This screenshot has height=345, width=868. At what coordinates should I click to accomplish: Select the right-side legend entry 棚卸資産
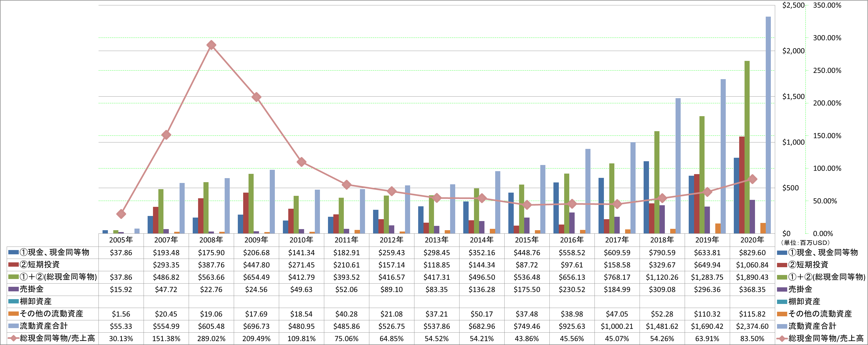pyautogui.click(x=799, y=301)
